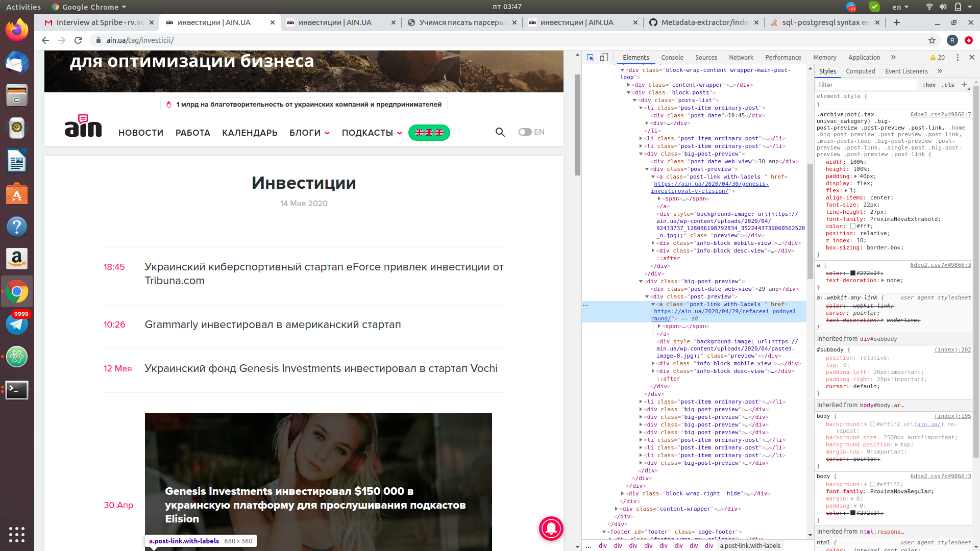Screen dimensions: 980x551
Task: Open НОВОСТИ in site navigation
Action: 141,133
